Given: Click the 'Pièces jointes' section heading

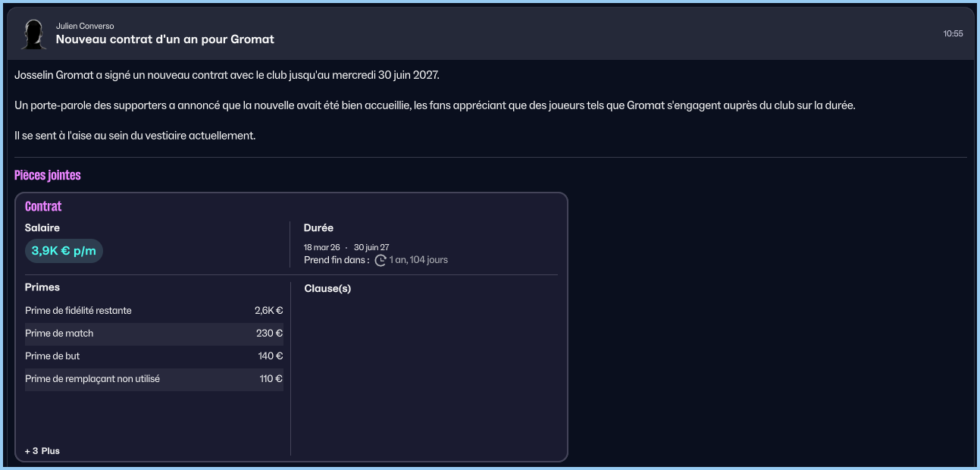Looking at the screenshot, I should (x=47, y=175).
